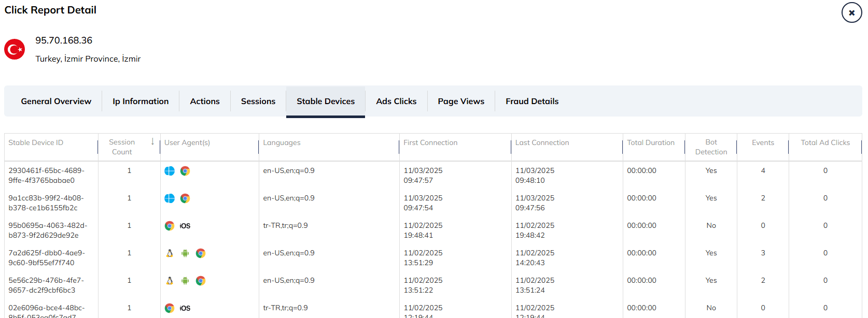The width and height of the screenshot is (868, 318).
Task: Click the iOS icon in 95b0695a row
Action: (185, 226)
